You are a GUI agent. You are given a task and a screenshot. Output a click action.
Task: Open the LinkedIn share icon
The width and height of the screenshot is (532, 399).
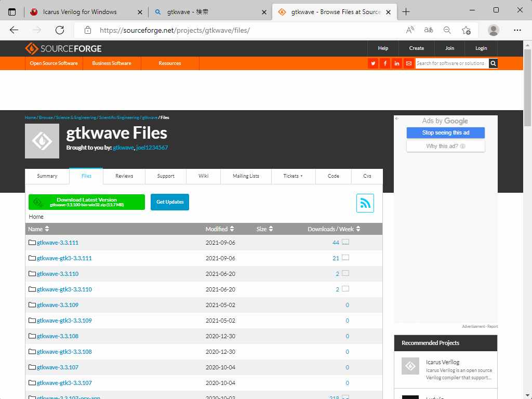click(396, 63)
